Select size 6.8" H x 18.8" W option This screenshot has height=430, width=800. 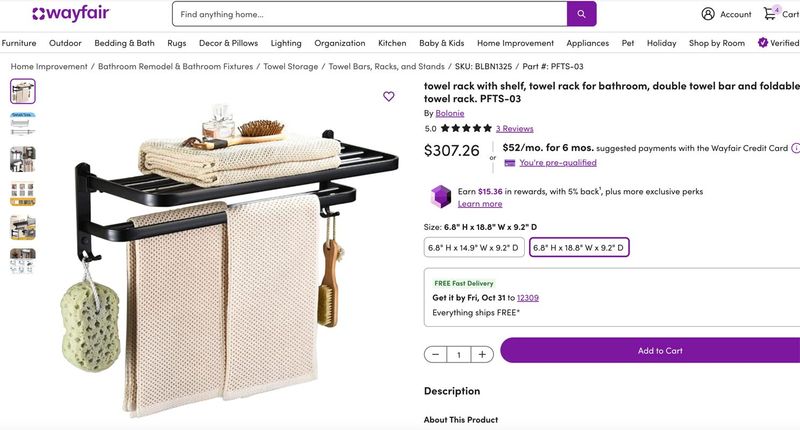point(578,247)
